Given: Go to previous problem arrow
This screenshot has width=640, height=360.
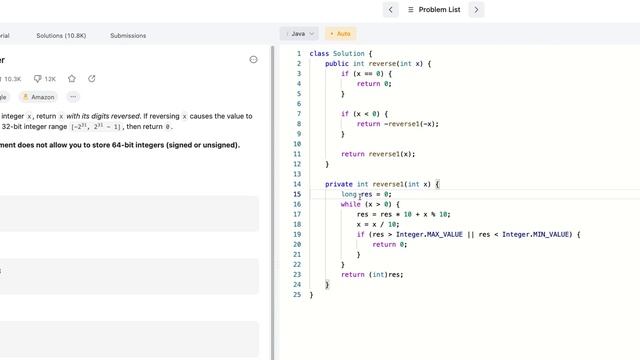Looking at the screenshot, I should (391, 10).
